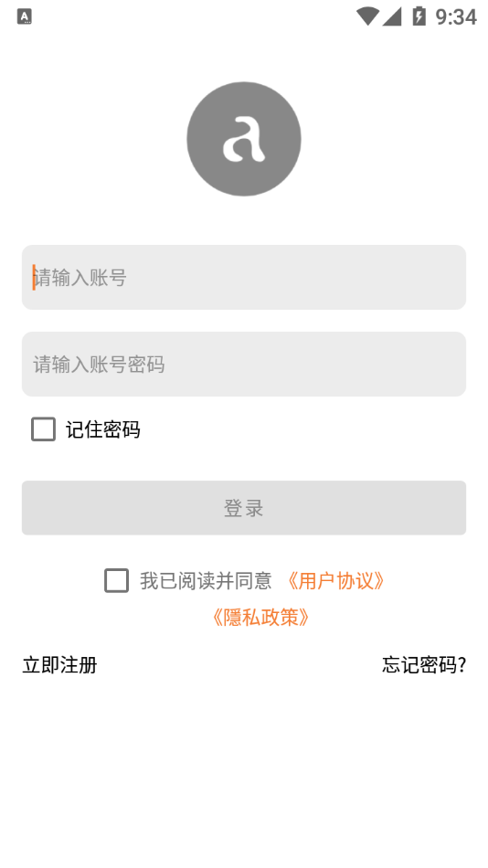
Task: Tap 立即注册 to register
Action: tap(59, 665)
